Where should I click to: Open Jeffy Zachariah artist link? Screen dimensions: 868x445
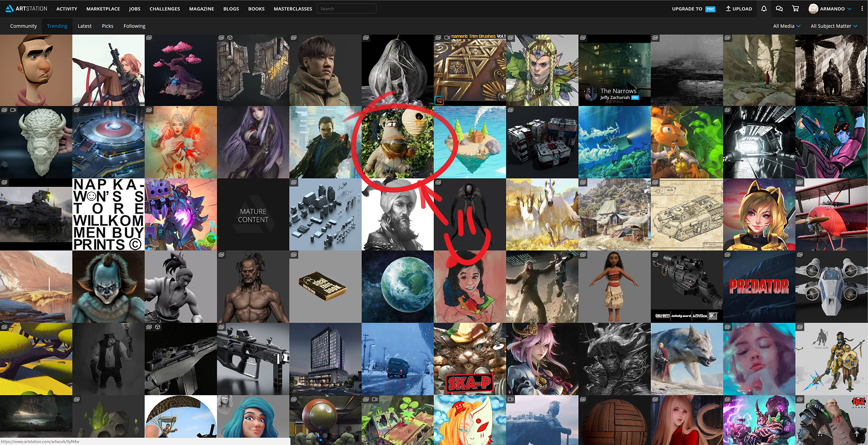point(615,98)
